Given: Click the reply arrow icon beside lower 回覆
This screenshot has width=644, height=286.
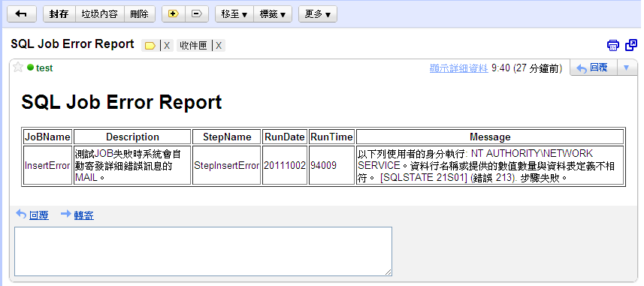Looking at the screenshot, I should click(x=21, y=213).
